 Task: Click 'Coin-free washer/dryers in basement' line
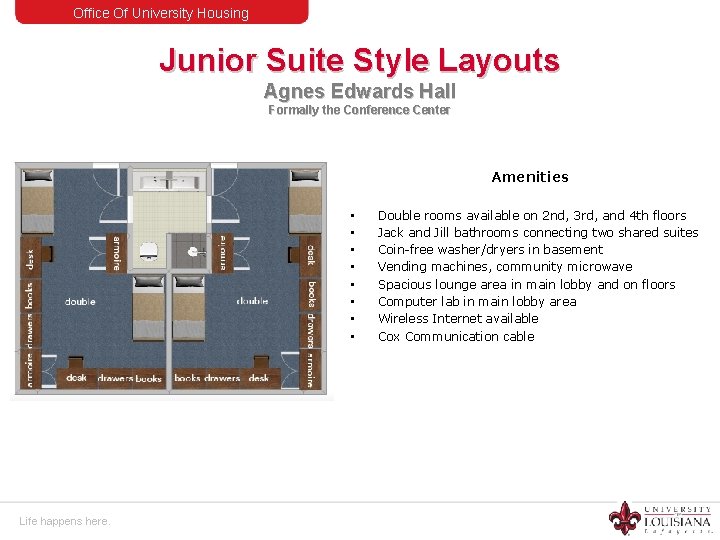(490, 249)
